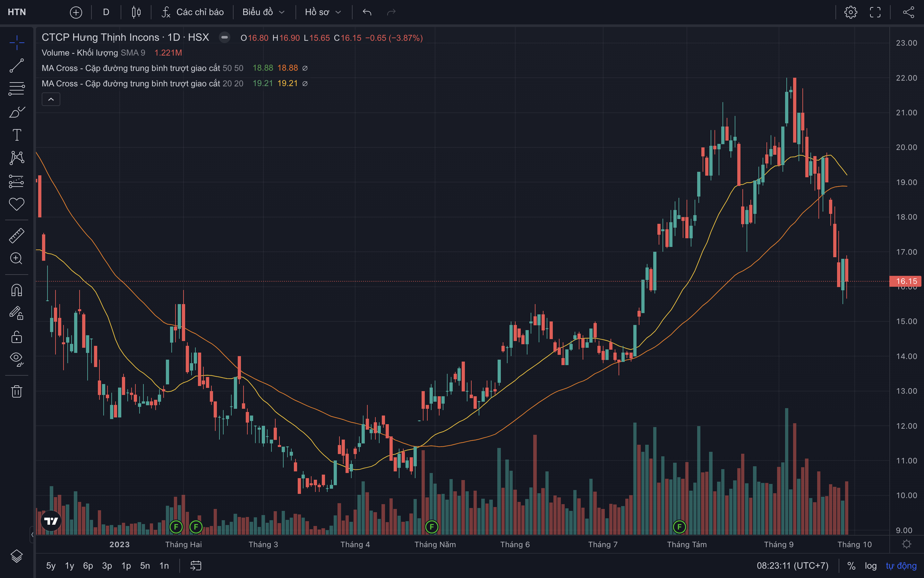Image resolution: width=924 pixels, height=578 pixels.
Task: Open chart settings gear icon
Action: [x=851, y=12]
